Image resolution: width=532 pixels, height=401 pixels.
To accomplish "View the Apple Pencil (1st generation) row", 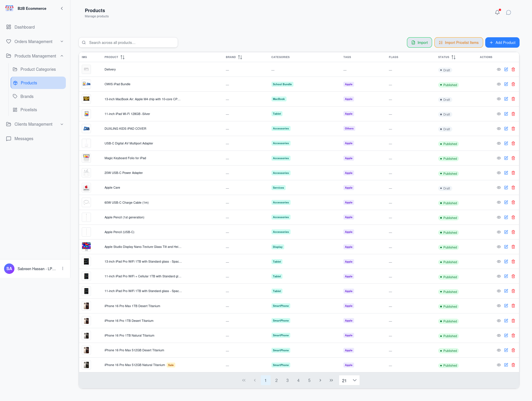I will tap(499, 217).
